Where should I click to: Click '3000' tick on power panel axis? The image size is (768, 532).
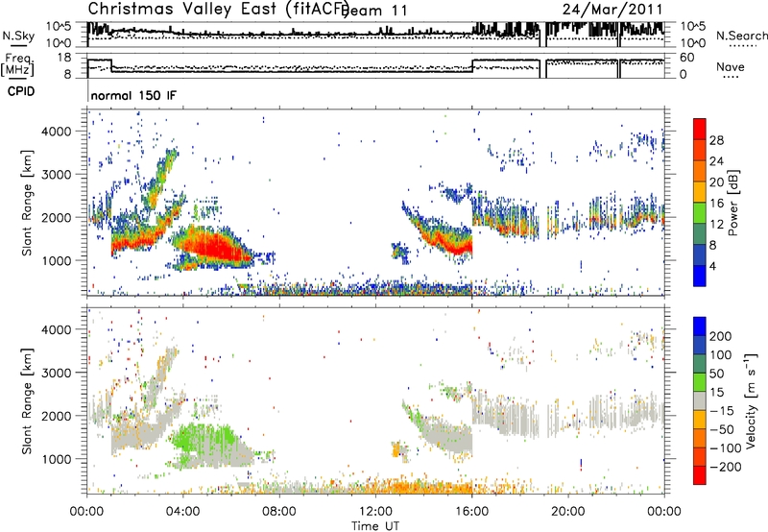(x=56, y=175)
